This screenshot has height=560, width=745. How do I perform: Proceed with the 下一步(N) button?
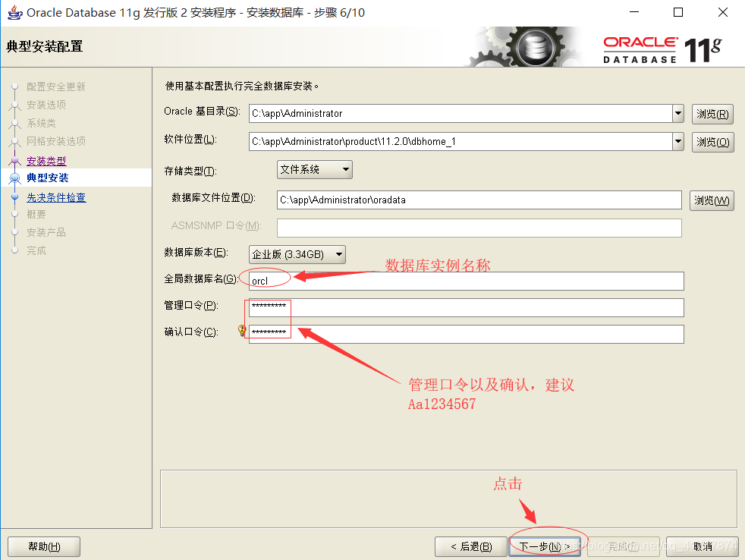point(545,546)
